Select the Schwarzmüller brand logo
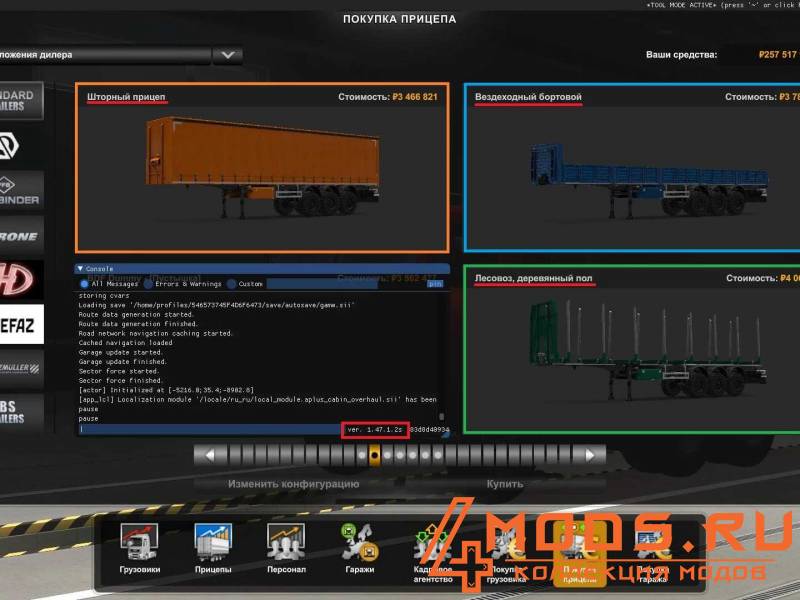This screenshot has width=800, height=600. (20, 369)
